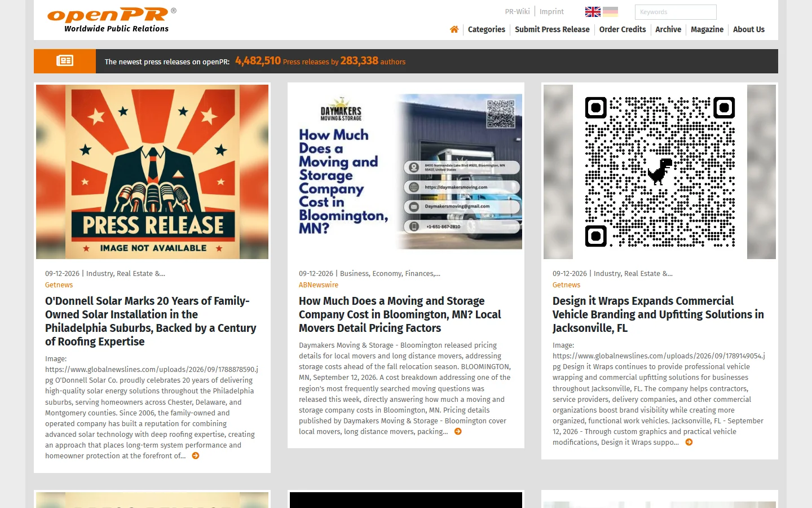Open the Archive menu item

pos(668,29)
